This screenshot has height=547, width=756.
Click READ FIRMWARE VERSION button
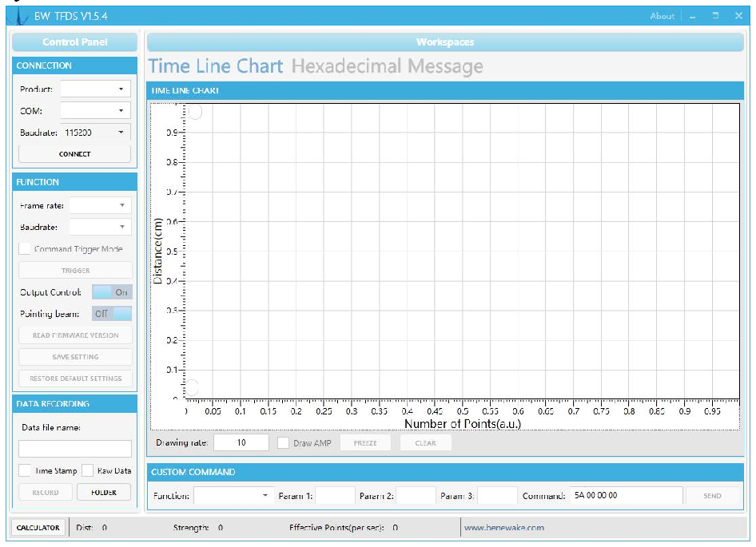(75, 335)
